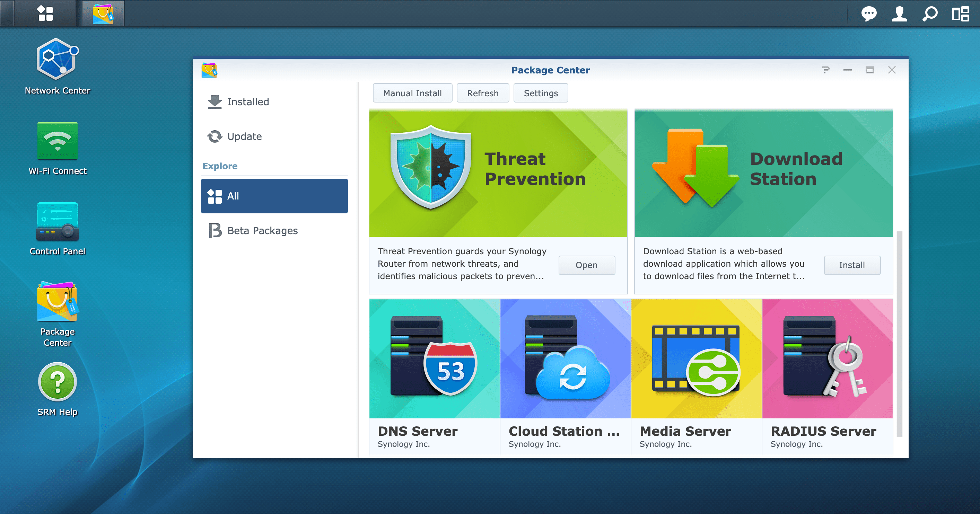Click the Manual Install button
The image size is (980, 514).
pyautogui.click(x=412, y=93)
